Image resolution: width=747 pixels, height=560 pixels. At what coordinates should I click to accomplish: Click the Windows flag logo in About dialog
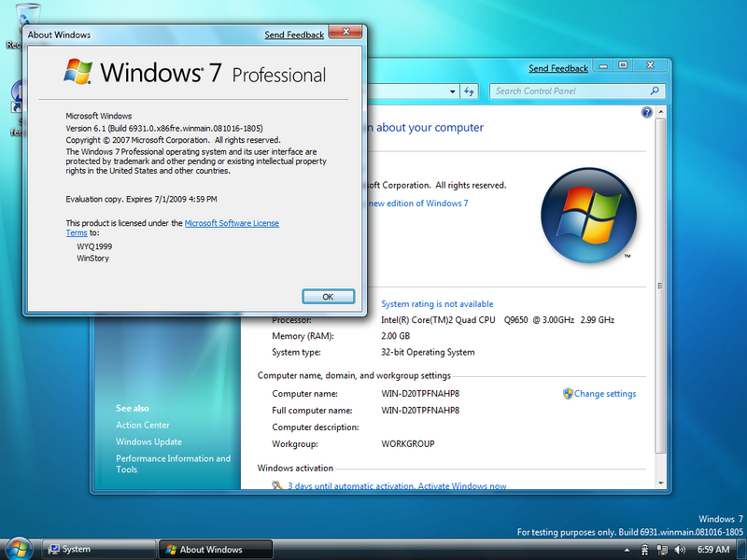coord(78,72)
